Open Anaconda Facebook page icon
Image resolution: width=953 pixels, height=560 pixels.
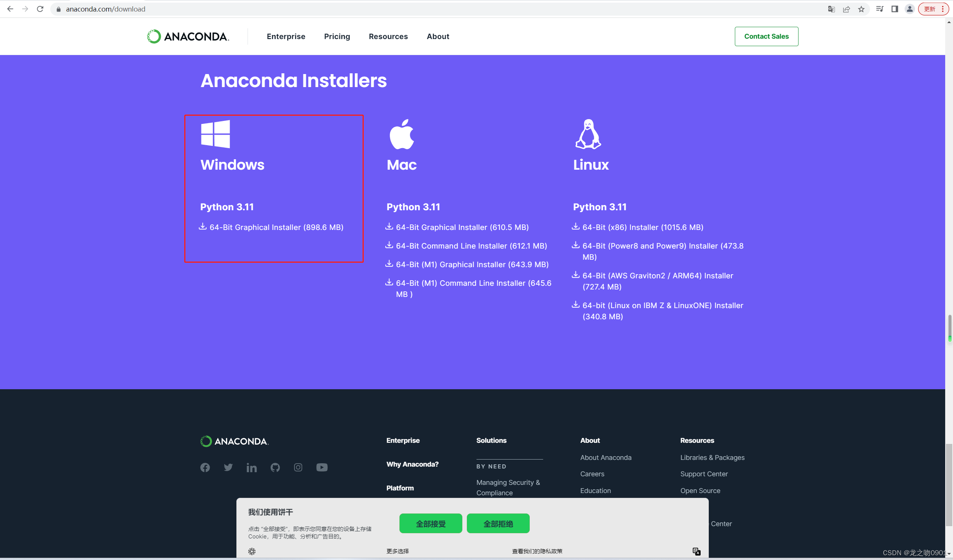coord(205,467)
